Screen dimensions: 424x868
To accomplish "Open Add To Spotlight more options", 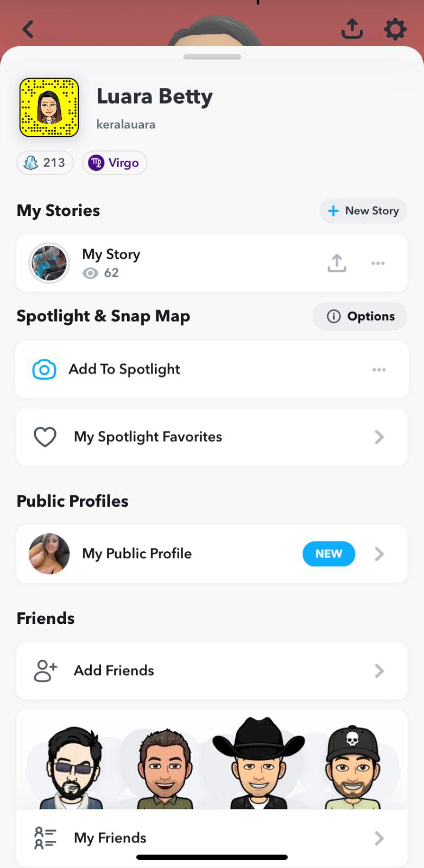I will 379,369.
